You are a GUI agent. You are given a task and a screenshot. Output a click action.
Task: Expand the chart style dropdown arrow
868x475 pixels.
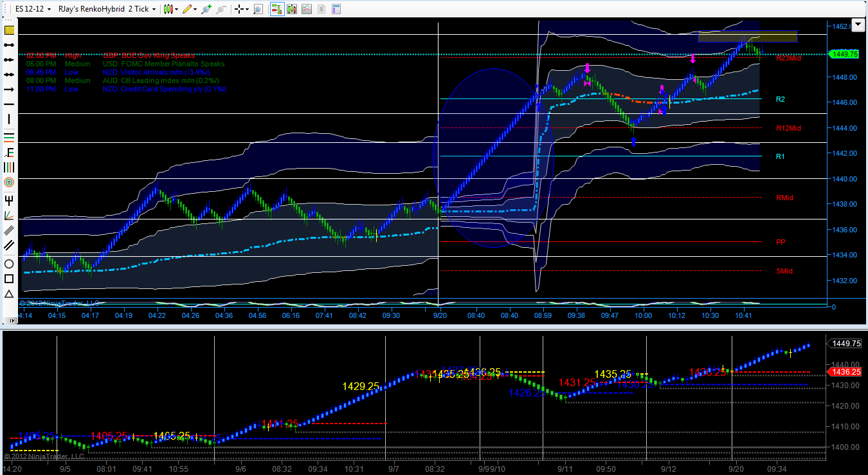pos(177,9)
